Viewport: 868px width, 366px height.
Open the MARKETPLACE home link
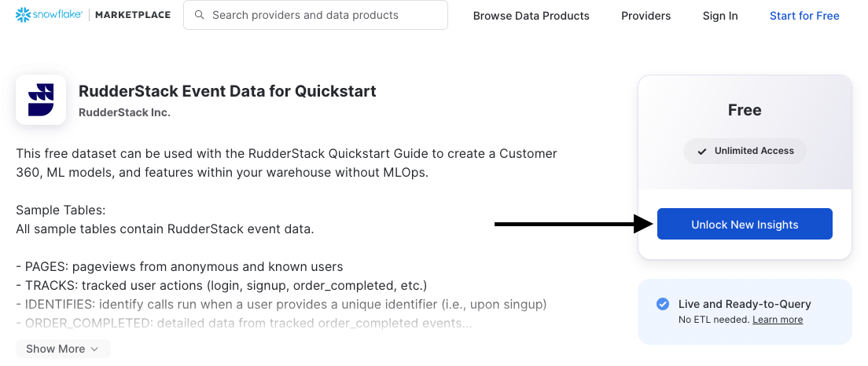[133, 15]
